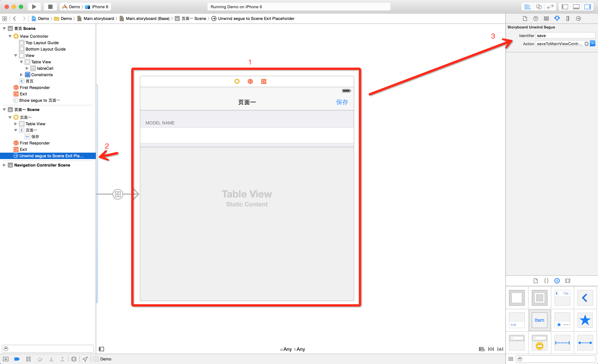Image resolution: width=598 pixels, height=364 pixels.
Task: Pick the Flexible Space Bar Button object
Action: [x=585, y=343]
